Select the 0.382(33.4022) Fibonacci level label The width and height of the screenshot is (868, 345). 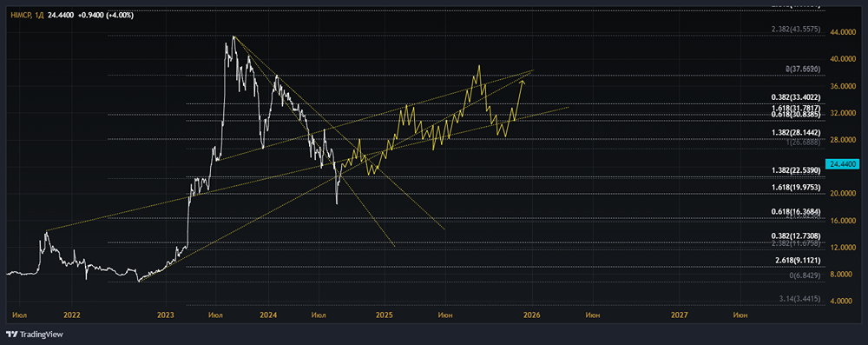click(796, 97)
